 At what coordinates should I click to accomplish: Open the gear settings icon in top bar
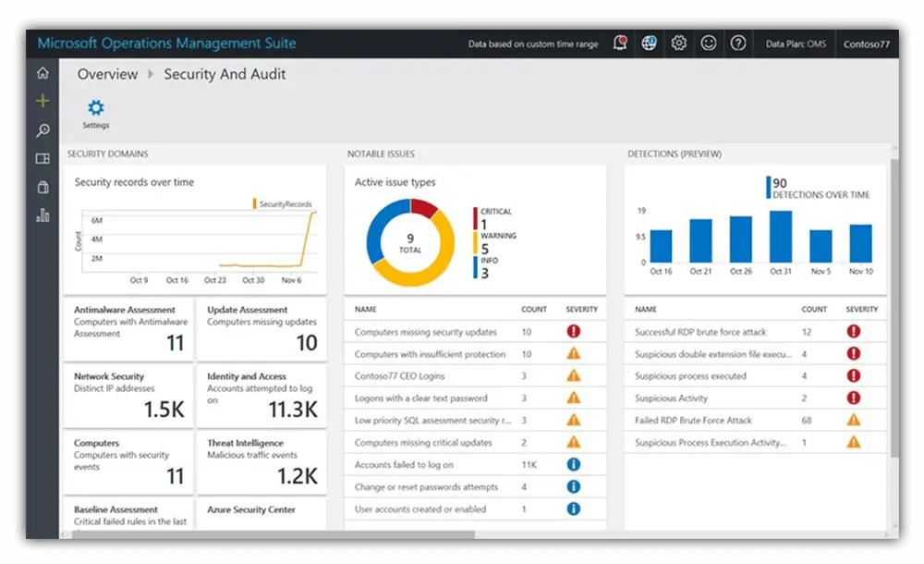pyautogui.click(x=679, y=43)
